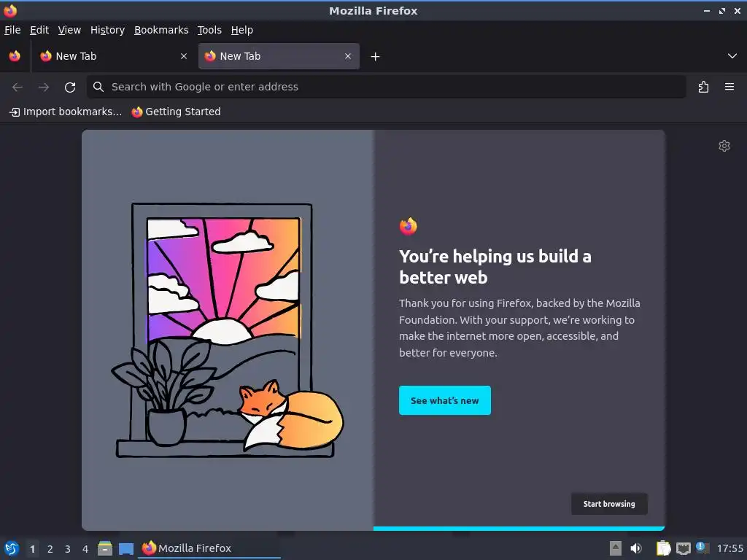Click the heading 'You're helping us build a better web'
Viewport: 747px width, 560px height.
(495, 267)
